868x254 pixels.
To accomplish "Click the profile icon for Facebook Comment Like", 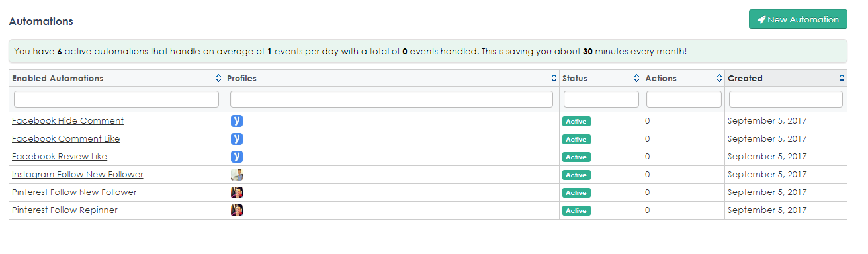I will coord(237,139).
